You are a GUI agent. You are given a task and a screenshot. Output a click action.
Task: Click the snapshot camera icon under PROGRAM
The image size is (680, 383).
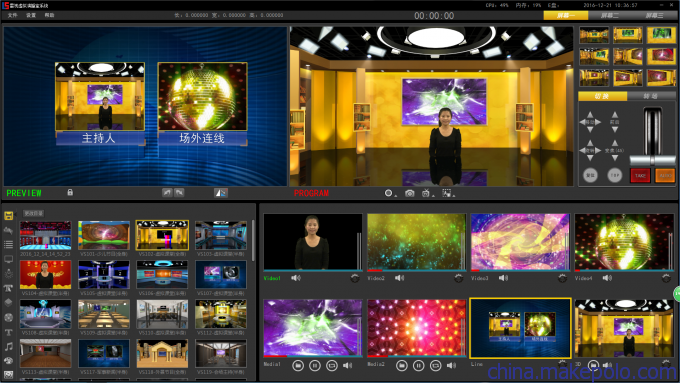tap(409, 193)
